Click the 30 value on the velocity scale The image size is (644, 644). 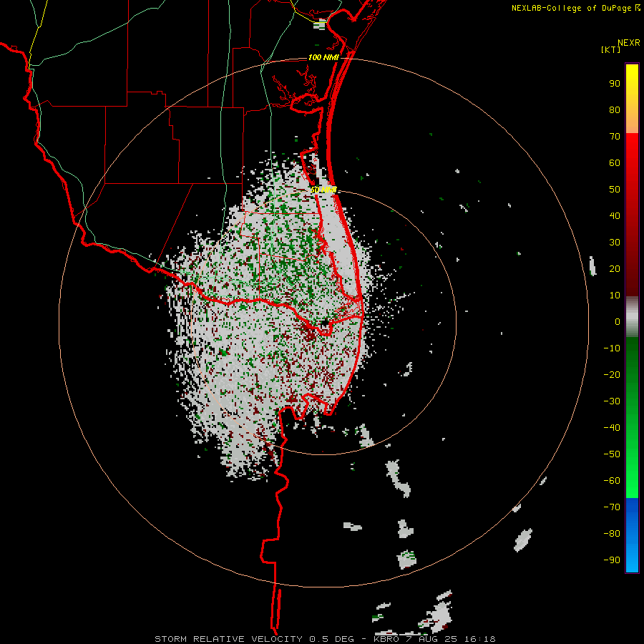click(x=615, y=243)
